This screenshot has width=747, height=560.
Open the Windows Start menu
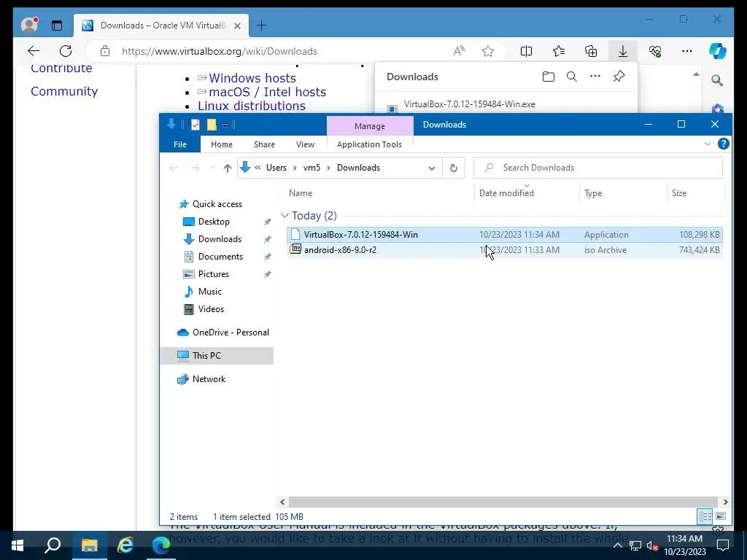[x=18, y=545]
